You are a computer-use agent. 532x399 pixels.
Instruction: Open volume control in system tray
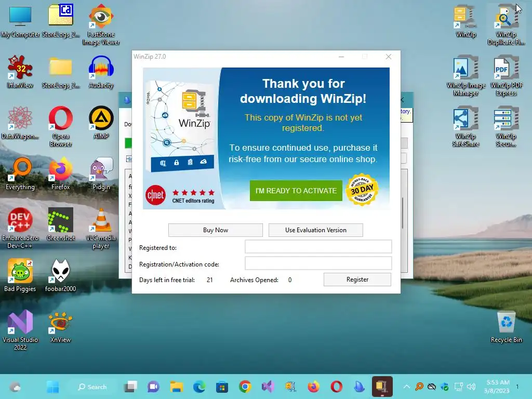[471, 387]
